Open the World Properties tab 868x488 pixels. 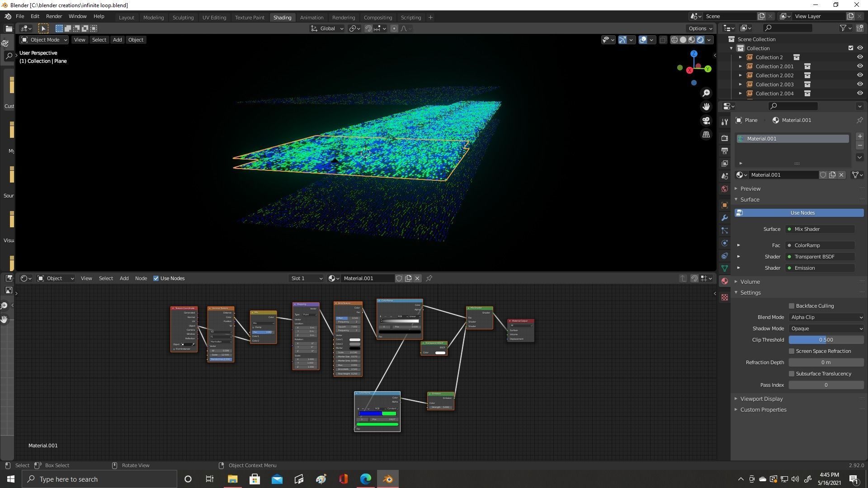(x=725, y=189)
